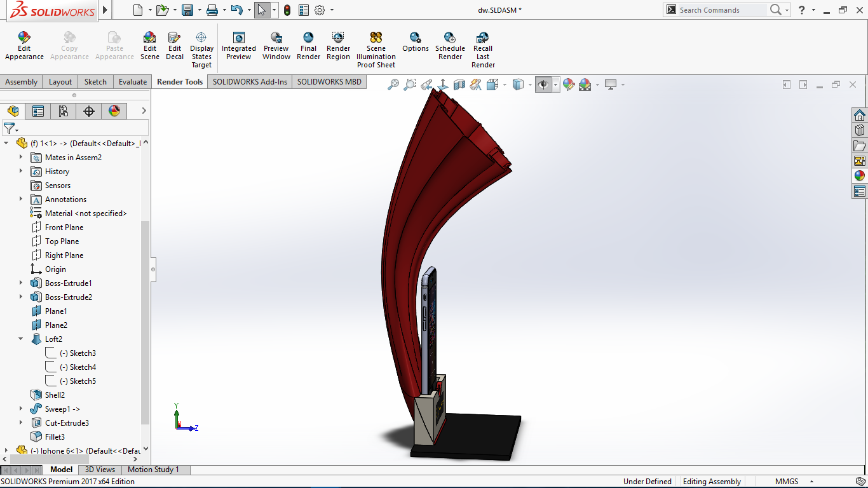This screenshot has height=488, width=868.
Task: Open the SOLIDWORKS MBD tab
Action: 329,81
